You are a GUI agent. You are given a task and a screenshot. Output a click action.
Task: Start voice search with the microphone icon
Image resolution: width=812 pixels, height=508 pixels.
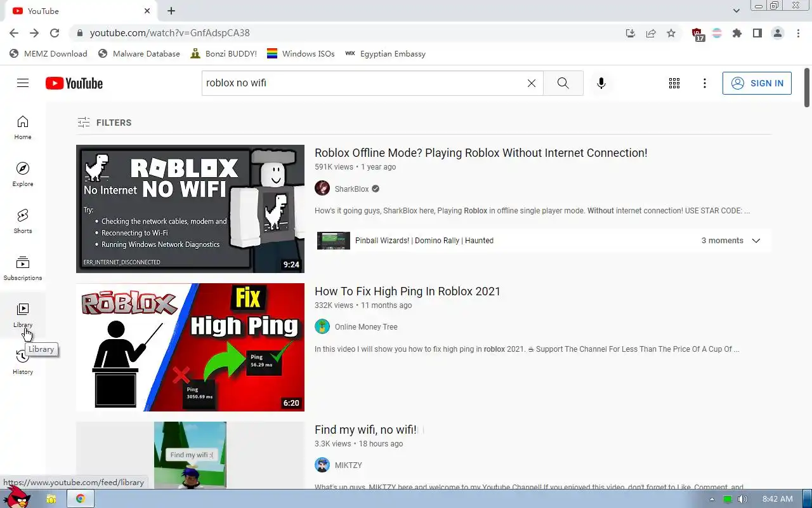click(x=601, y=83)
